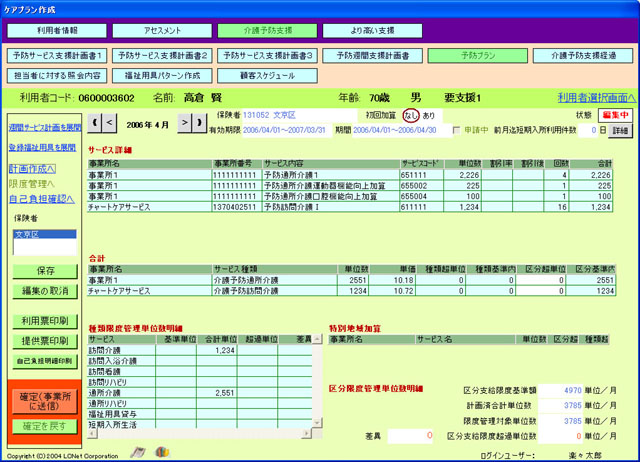Open 担当者に対する照会内容
640x462 pixels.
point(57,76)
